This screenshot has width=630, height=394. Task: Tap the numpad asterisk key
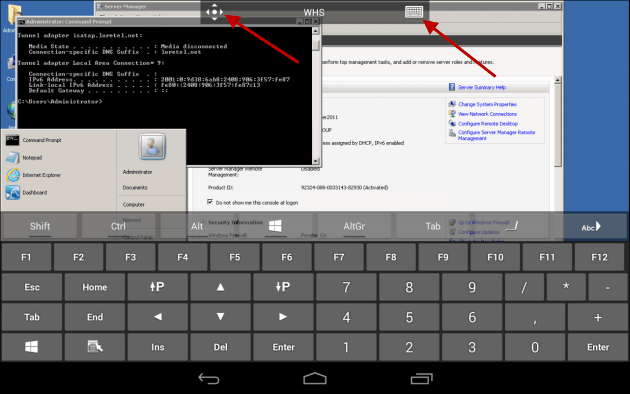click(x=566, y=287)
